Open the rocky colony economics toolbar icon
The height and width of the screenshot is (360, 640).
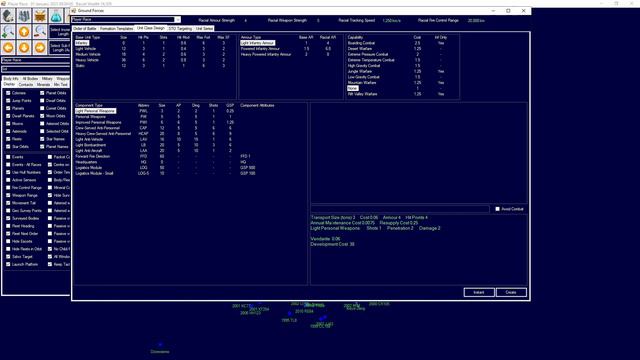click(x=8, y=16)
